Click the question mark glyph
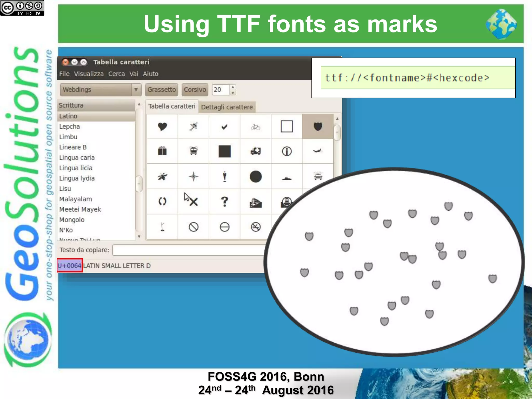This screenshot has width=532, height=399. click(224, 202)
